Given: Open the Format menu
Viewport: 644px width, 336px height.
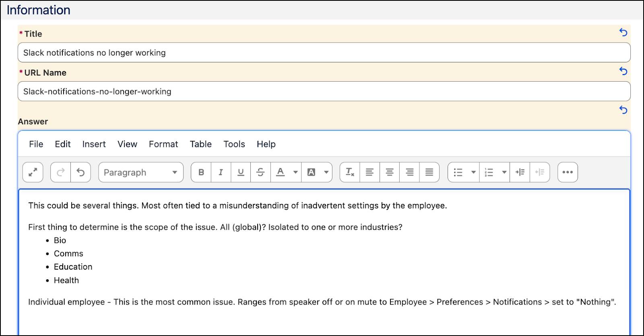Looking at the screenshot, I should click(x=163, y=144).
